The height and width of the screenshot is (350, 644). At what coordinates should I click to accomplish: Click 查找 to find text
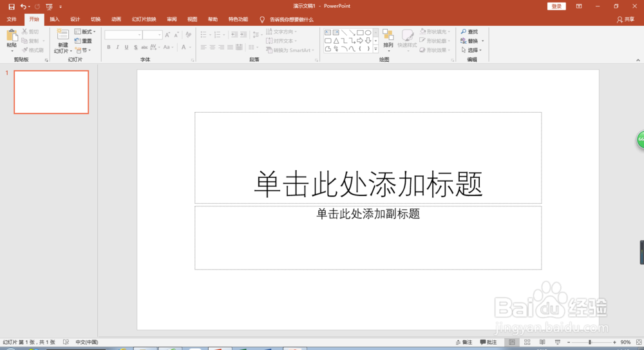[x=469, y=32]
